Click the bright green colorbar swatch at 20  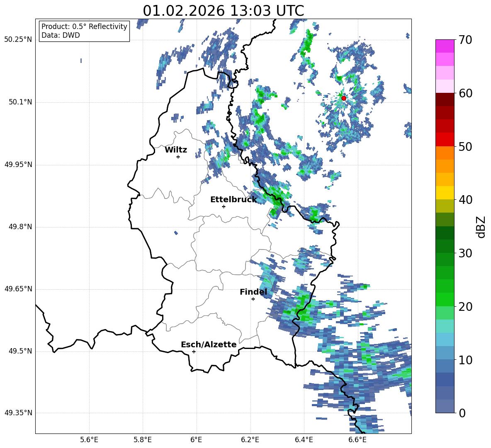coord(445,299)
